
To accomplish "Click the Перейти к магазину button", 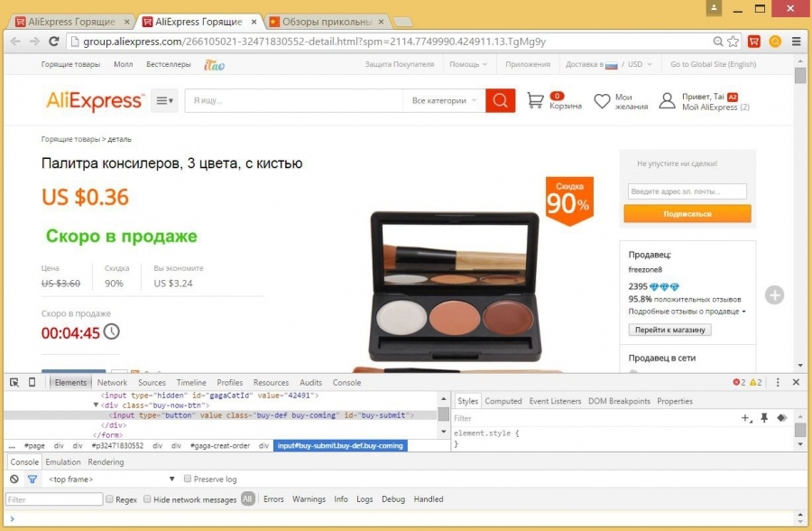I will (669, 330).
